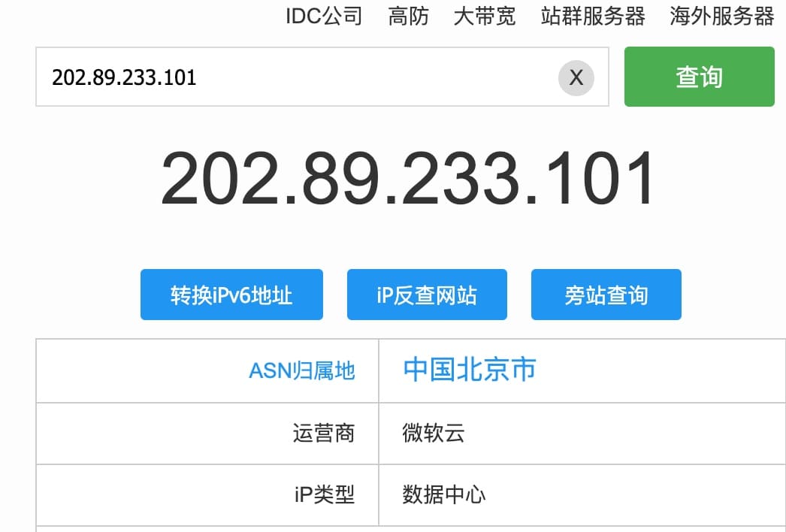Image resolution: width=786 pixels, height=532 pixels.
Task: Click the green 查询 button
Action: 699,77
